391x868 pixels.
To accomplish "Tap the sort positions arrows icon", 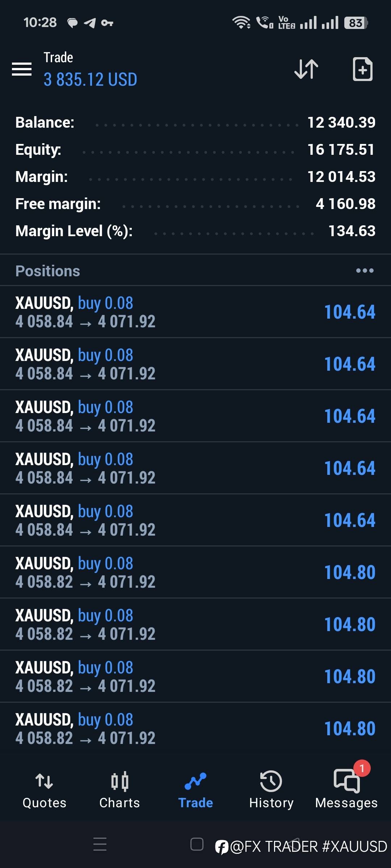I will click(x=306, y=69).
